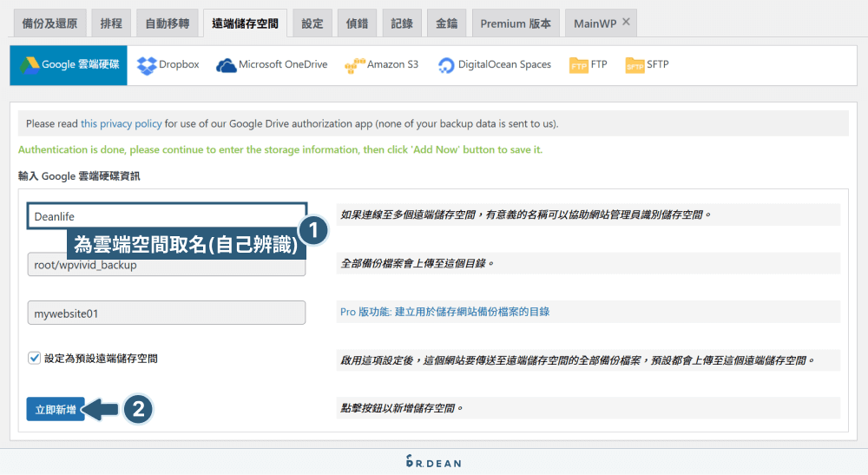Choose Microsoft OneDrive label
The height and width of the screenshot is (475, 868).
coord(283,64)
